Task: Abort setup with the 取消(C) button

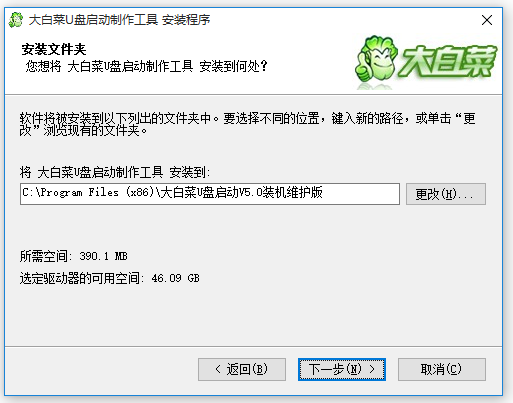Action: click(442, 369)
